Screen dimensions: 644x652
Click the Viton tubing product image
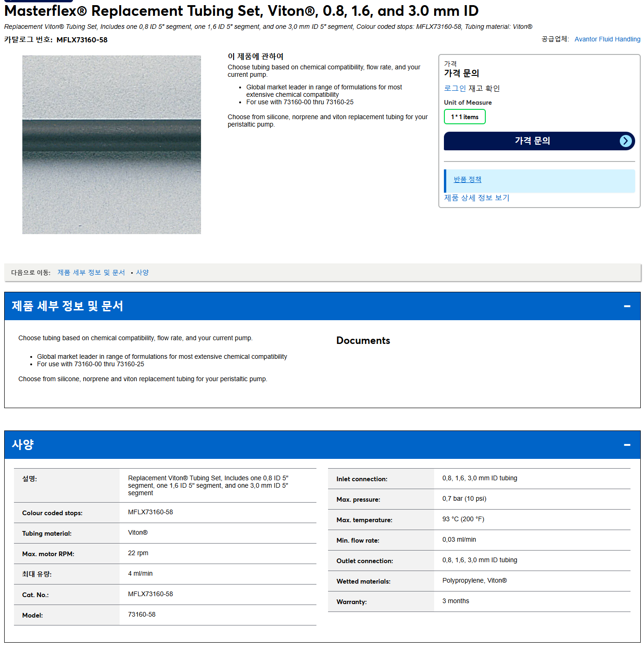click(x=112, y=145)
